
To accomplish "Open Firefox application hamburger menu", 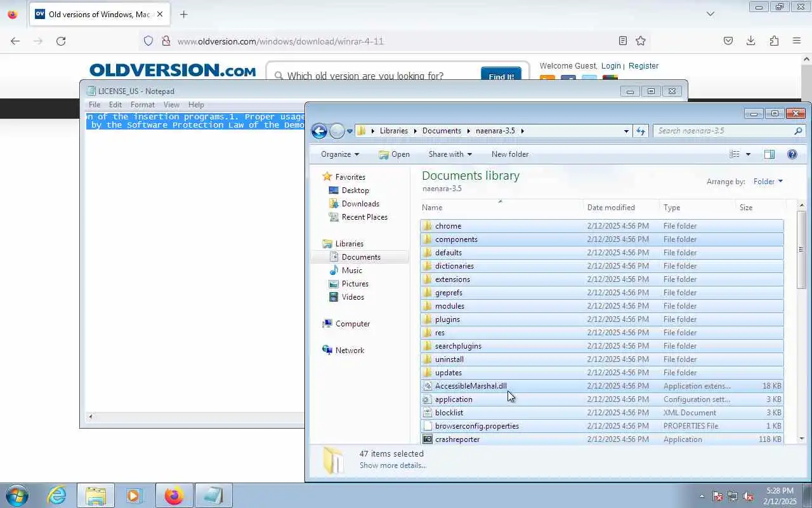I will pos(797,41).
